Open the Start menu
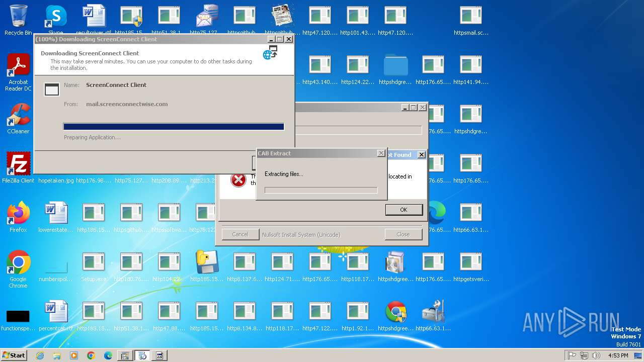The image size is (644, 362). (14, 355)
